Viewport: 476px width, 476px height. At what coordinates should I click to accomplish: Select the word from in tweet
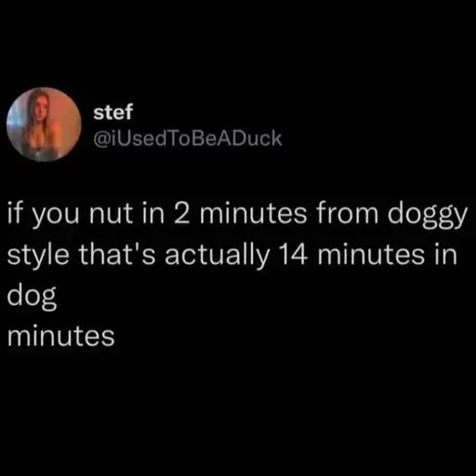pyautogui.click(x=348, y=214)
